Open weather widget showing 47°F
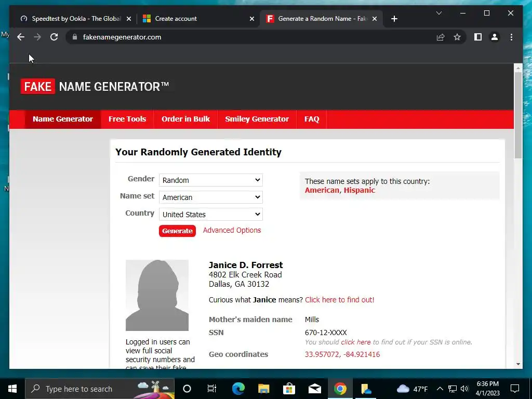532x399 pixels. tap(412, 389)
